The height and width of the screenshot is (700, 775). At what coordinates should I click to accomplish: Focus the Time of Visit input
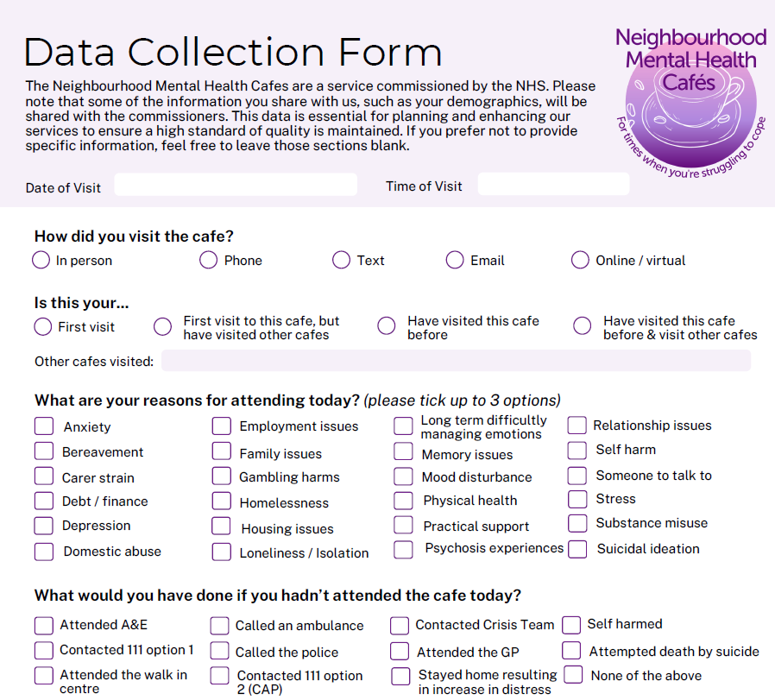point(553,185)
